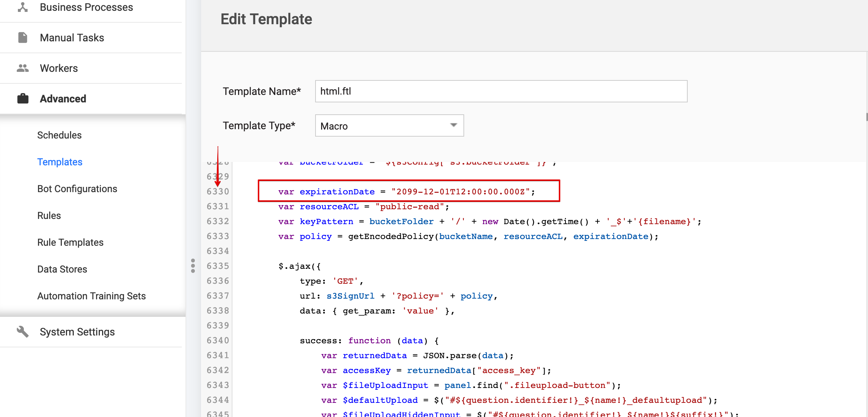The width and height of the screenshot is (868, 417).
Task: Click the Manual Tasks document icon
Action: (23, 38)
